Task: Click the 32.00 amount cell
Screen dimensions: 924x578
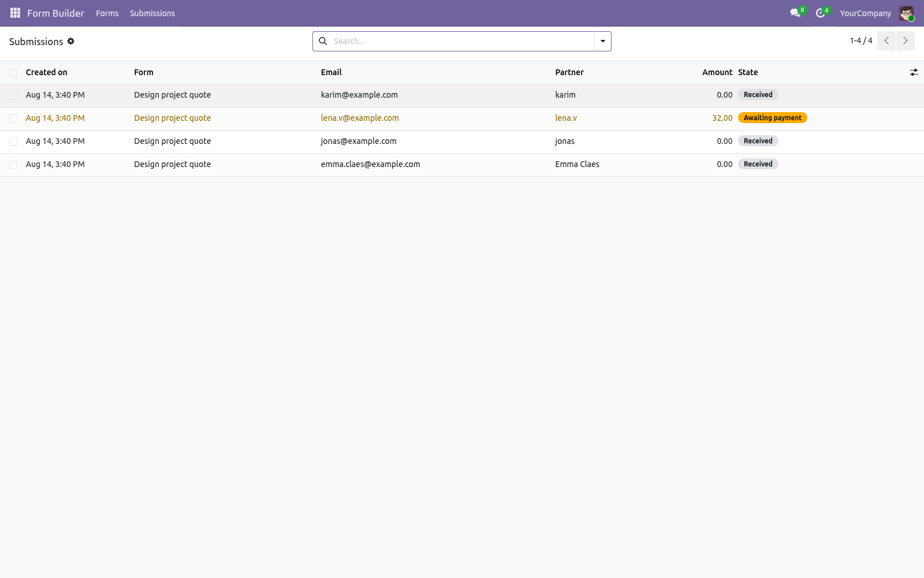Action: [x=722, y=118]
